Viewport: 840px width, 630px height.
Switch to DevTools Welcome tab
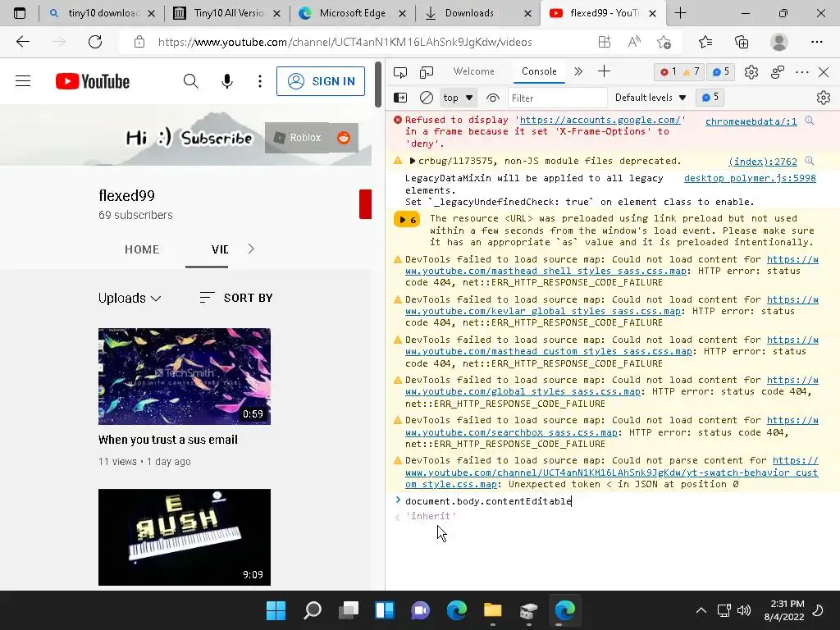(x=473, y=71)
